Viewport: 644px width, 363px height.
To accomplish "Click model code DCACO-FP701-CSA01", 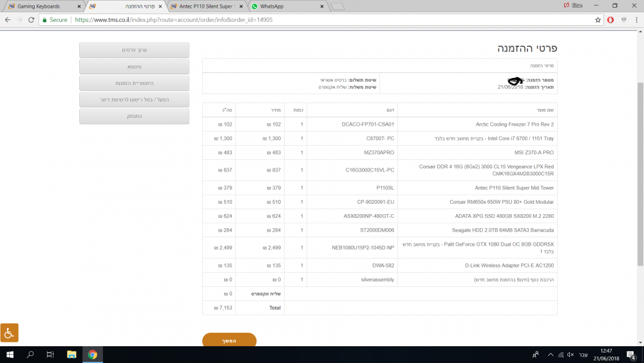I will tap(368, 124).
